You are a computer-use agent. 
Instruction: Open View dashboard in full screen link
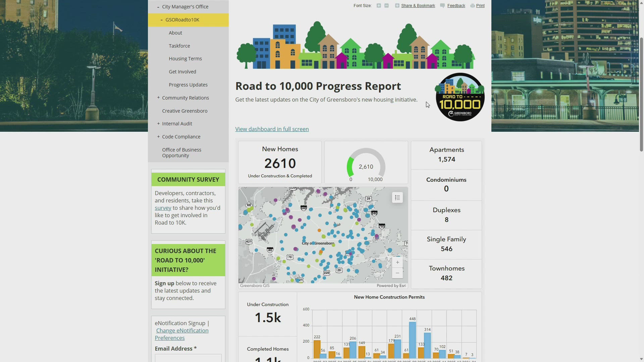pyautogui.click(x=272, y=129)
